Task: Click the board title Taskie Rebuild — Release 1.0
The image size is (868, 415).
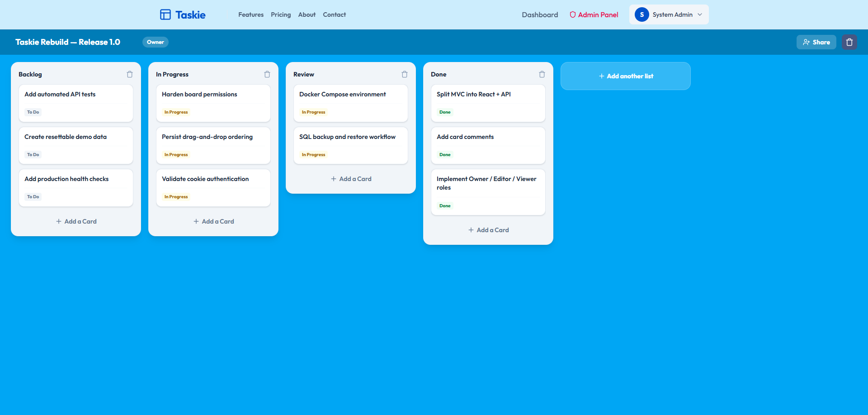Action: 68,42
